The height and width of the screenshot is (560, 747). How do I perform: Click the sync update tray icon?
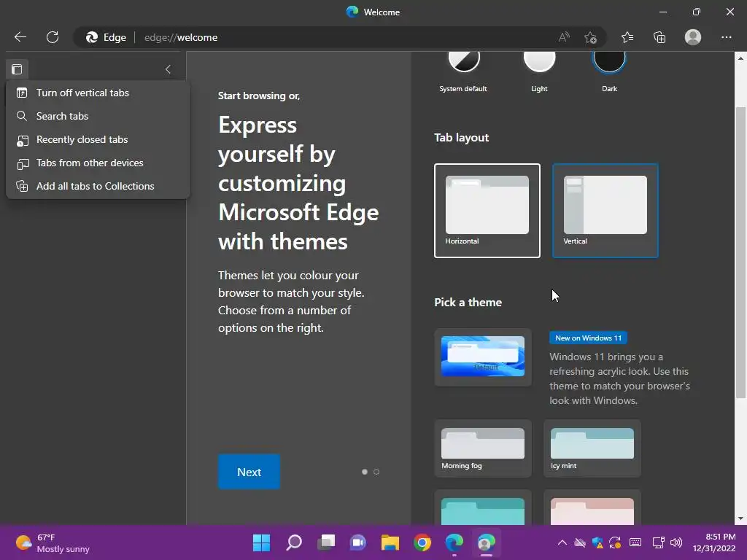pos(615,542)
